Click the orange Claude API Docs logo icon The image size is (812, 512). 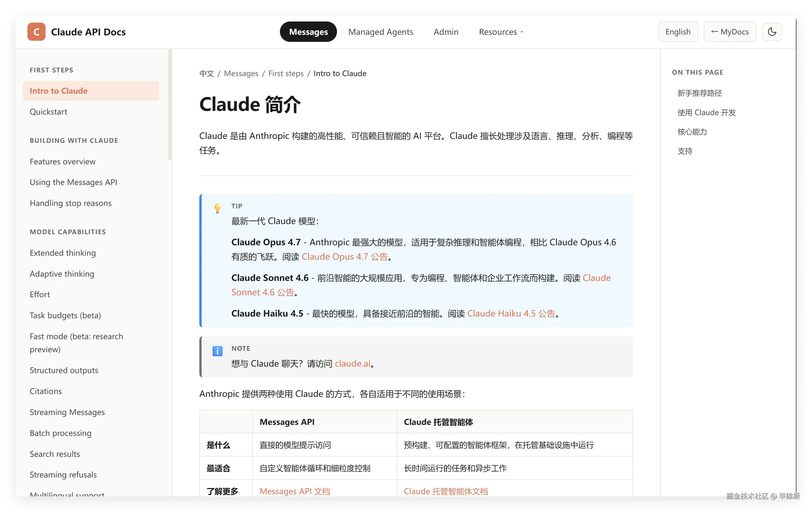36,32
